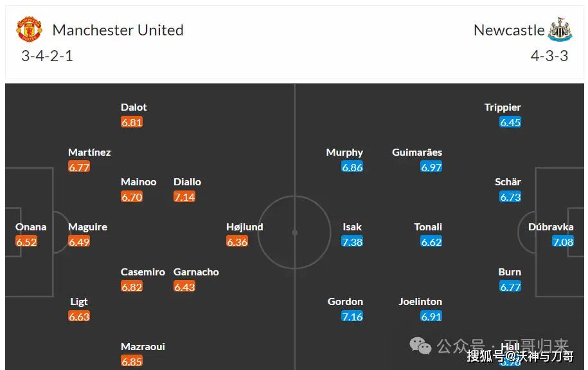The image size is (588, 370).
Task: Click the Newcastle club crest
Action: (x=560, y=29)
